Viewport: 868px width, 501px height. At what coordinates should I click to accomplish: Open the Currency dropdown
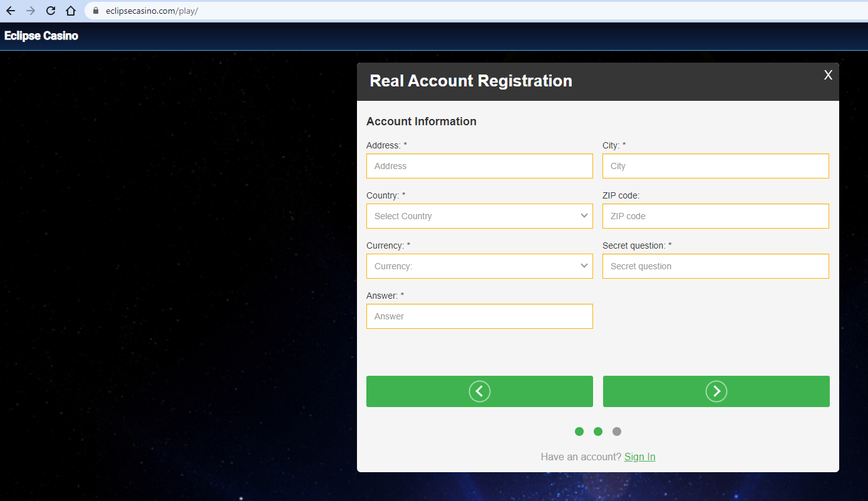(479, 266)
